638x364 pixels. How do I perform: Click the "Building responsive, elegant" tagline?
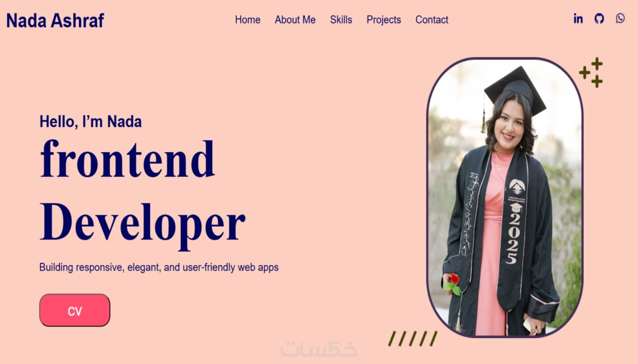coord(159,267)
